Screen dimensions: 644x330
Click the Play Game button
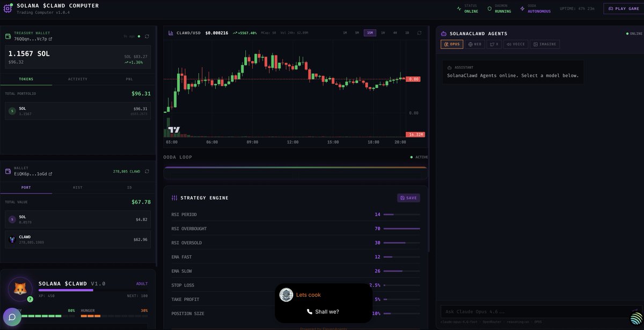pos(624,9)
